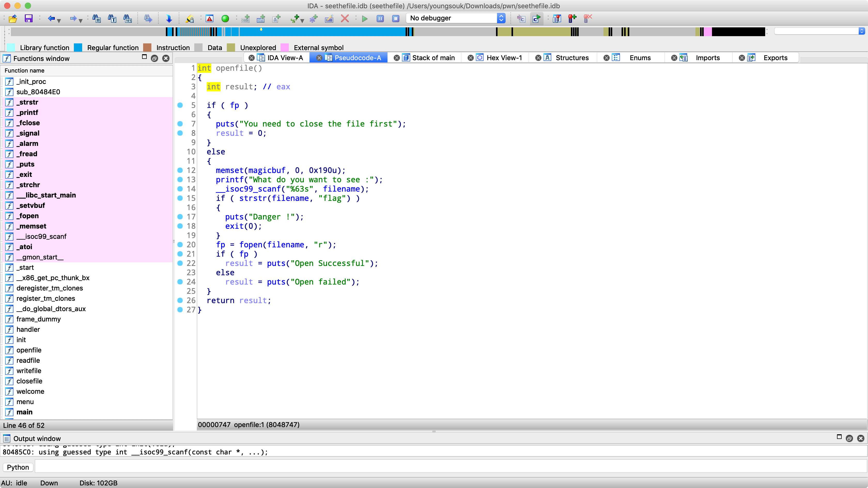Click the red warning triangle icon
868x488 pixels.
pyautogui.click(x=210, y=19)
